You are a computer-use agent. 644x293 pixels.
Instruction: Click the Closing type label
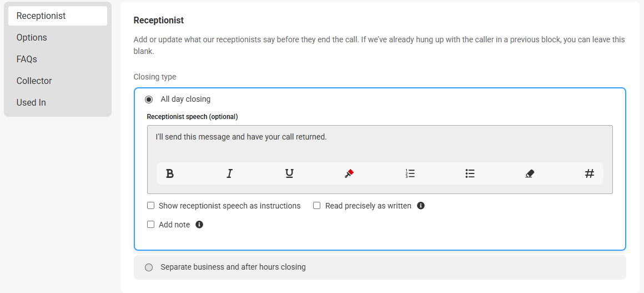click(x=155, y=77)
